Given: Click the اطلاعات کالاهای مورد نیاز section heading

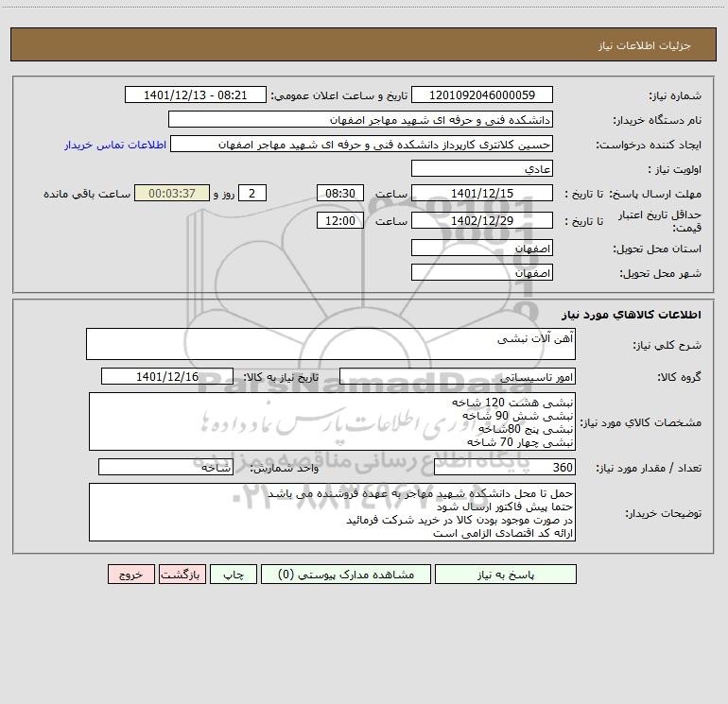Looking at the screenshot, I should point(632,315).
